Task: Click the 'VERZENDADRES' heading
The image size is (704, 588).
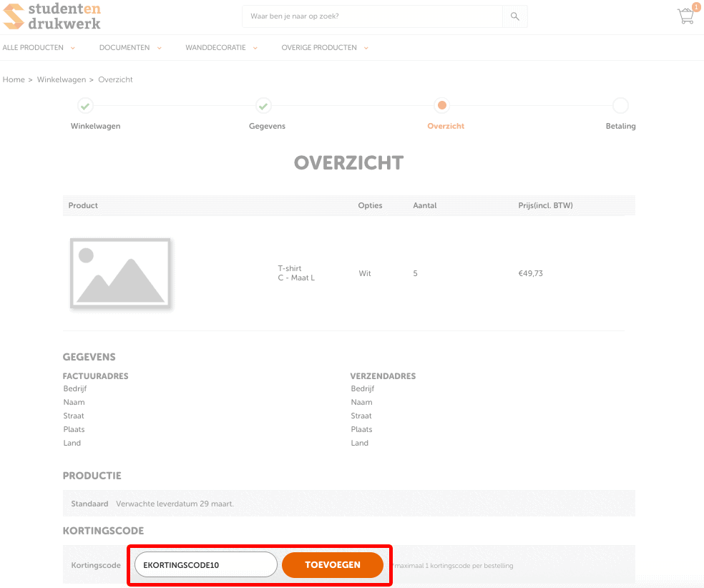Action: [383, 376]
